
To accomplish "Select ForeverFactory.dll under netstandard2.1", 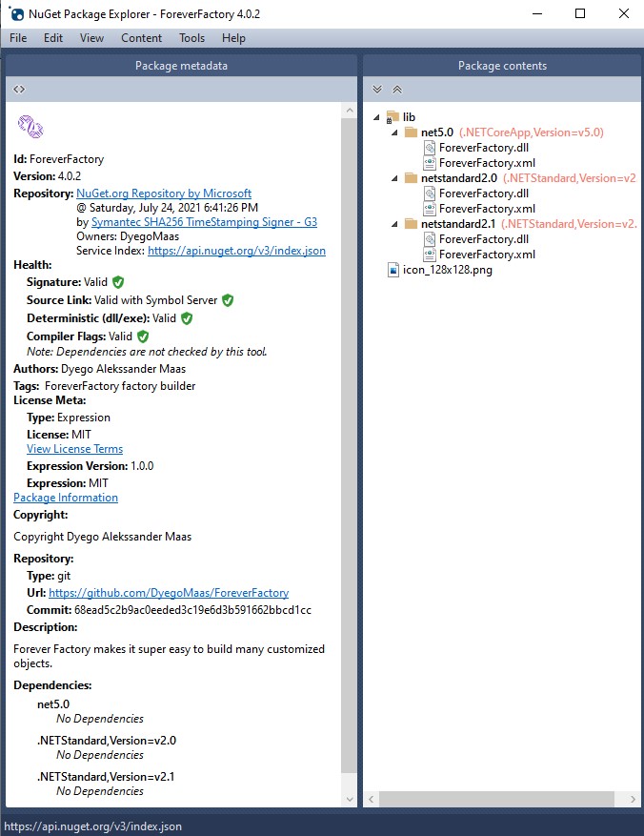I will (484, 239).
